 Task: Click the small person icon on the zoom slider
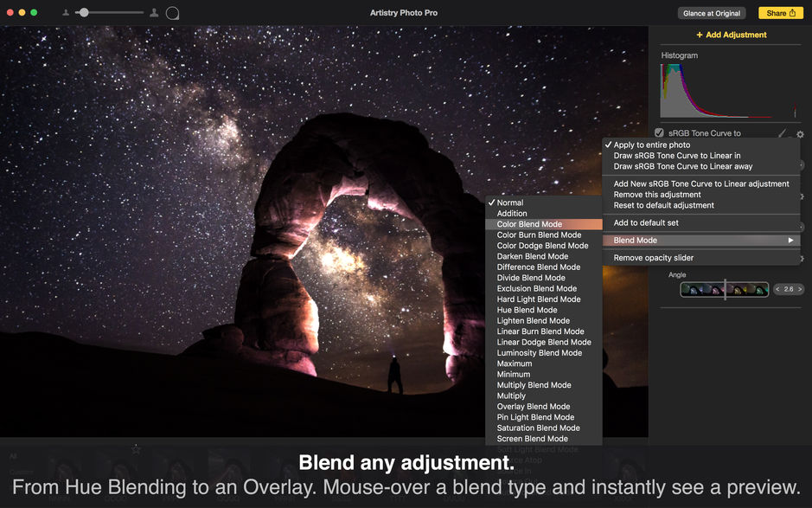[66, 12]
